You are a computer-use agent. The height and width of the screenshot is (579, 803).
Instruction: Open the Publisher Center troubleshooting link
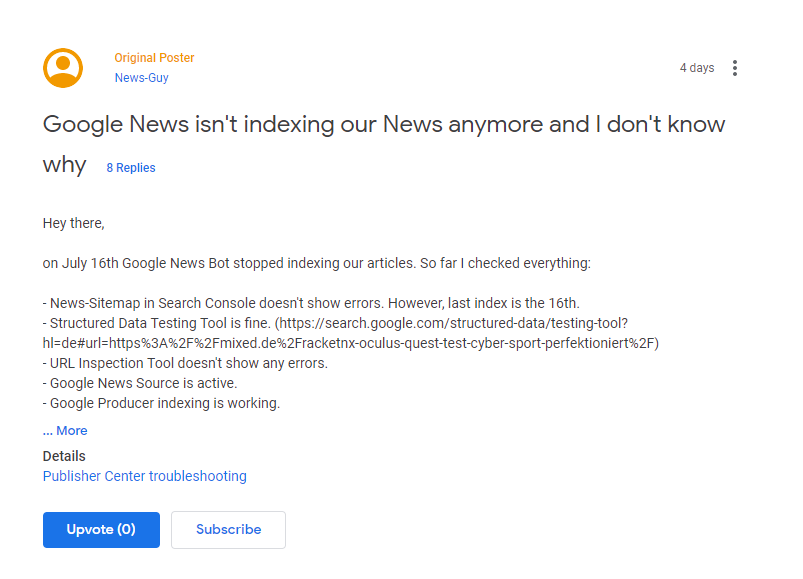tap(144, 476)
